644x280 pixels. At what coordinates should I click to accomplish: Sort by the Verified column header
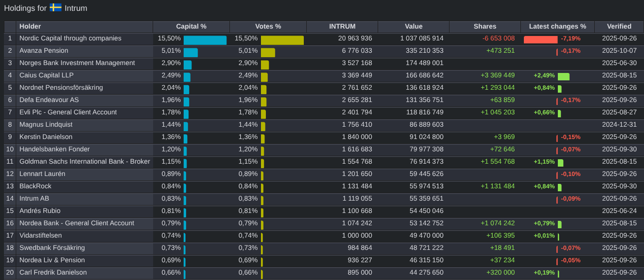coord(619,27)
